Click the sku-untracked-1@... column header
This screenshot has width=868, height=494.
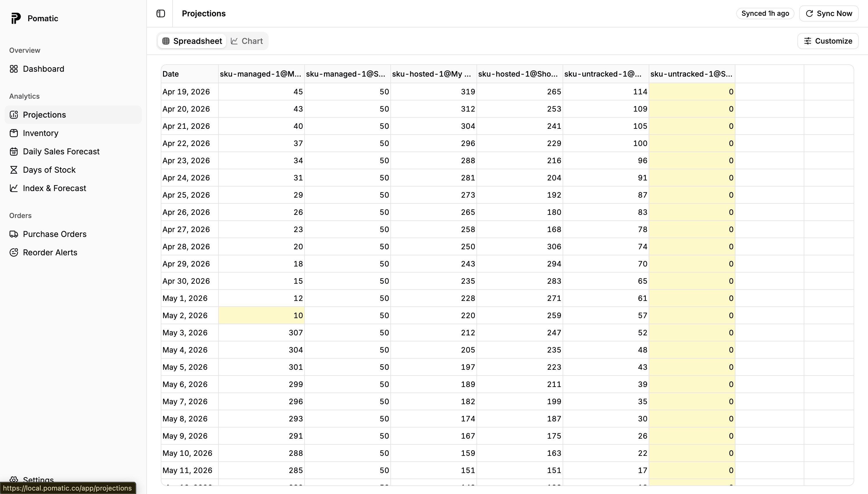click(606, 74)
